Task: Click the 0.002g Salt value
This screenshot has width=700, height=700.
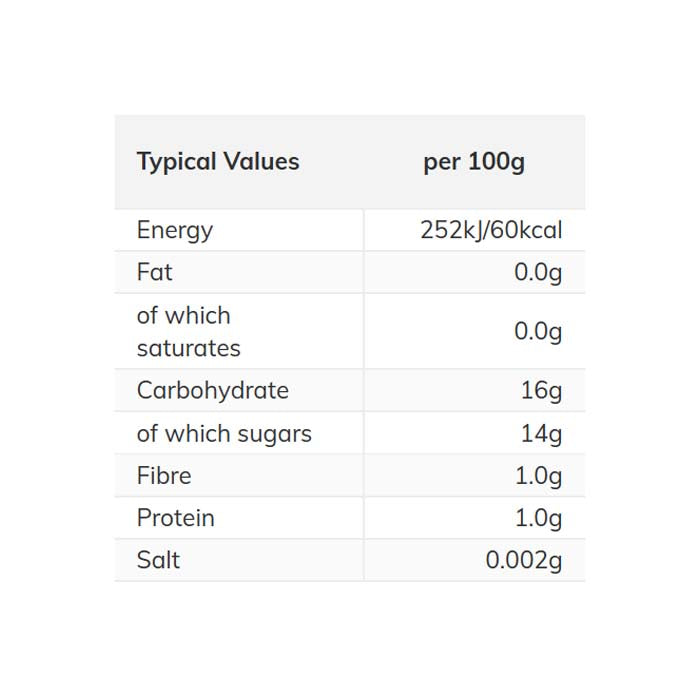Action: click(524, 560)
